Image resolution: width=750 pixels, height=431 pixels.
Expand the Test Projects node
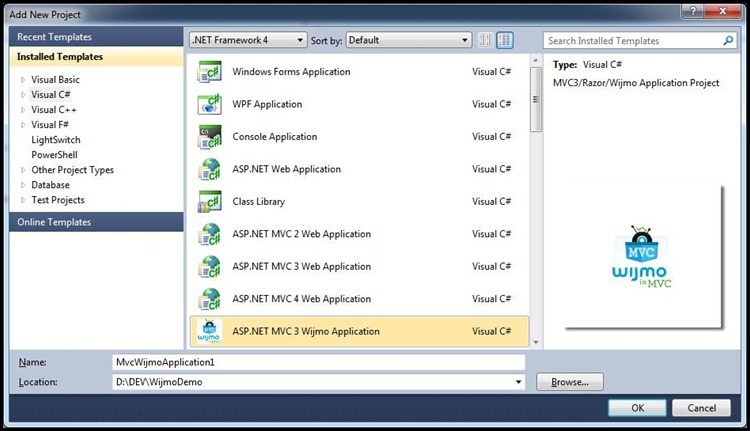(x=23, y=200)
